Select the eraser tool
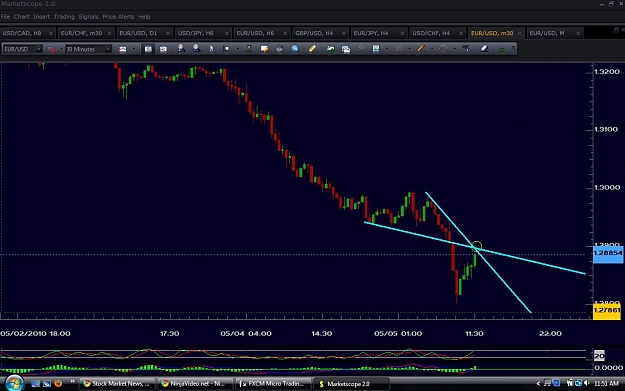Image resolution: width=625 pixels, height=391 pixels. [484, 49]
